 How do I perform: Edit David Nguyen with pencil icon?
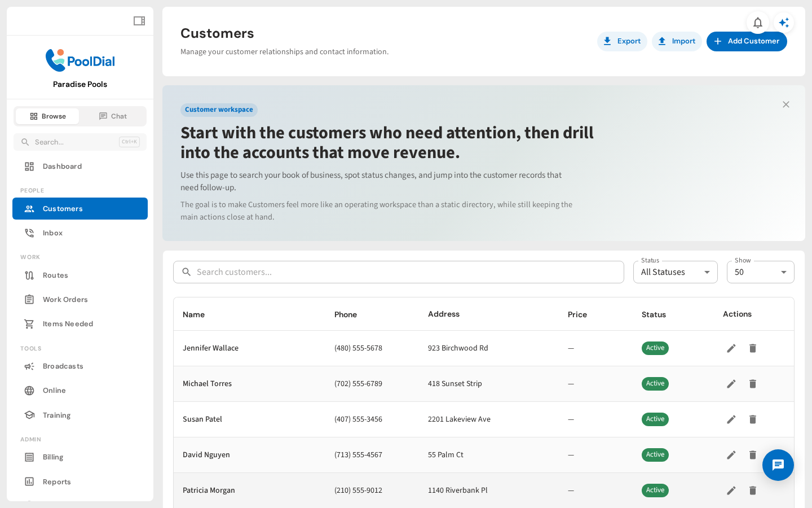[731, 455]
